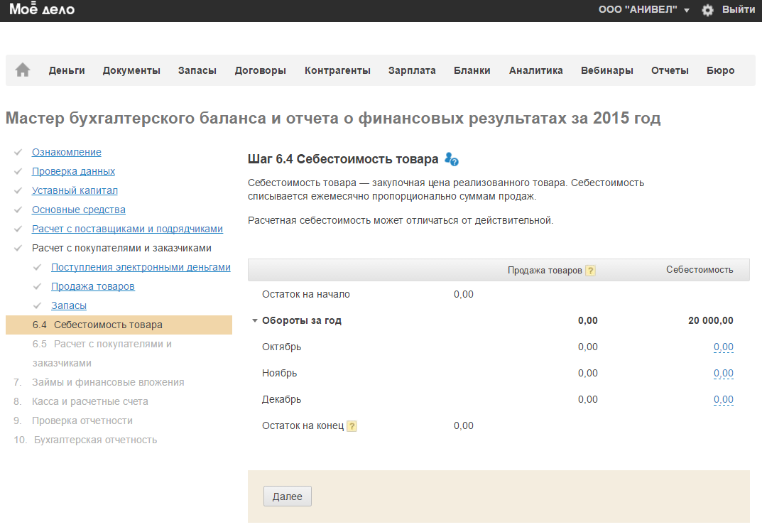Click the home icon in navigation bar
762x532 pixels.
coord(23,70)
